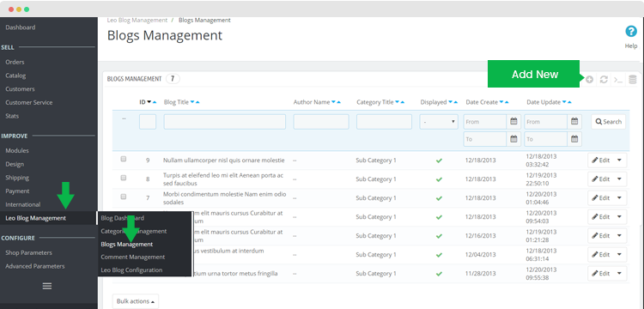
Task: Open Date Create From calendar icon
Action: click(x=513, y=122)
